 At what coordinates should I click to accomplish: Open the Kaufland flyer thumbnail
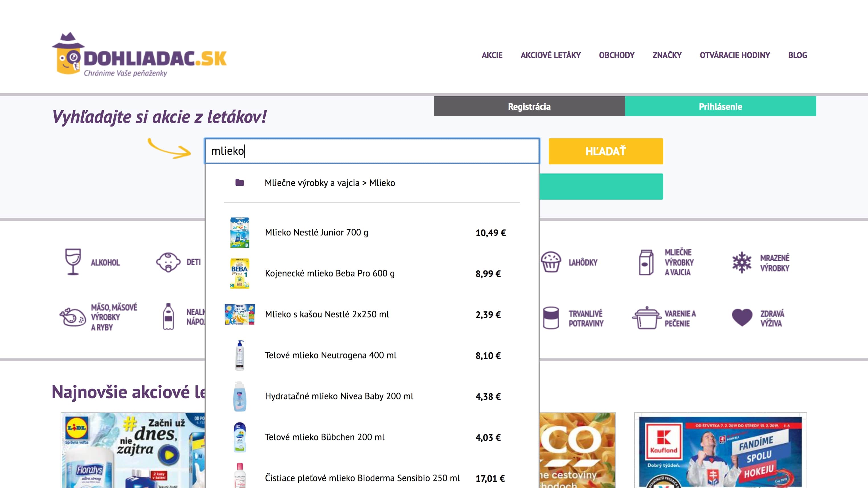point(720,450)
